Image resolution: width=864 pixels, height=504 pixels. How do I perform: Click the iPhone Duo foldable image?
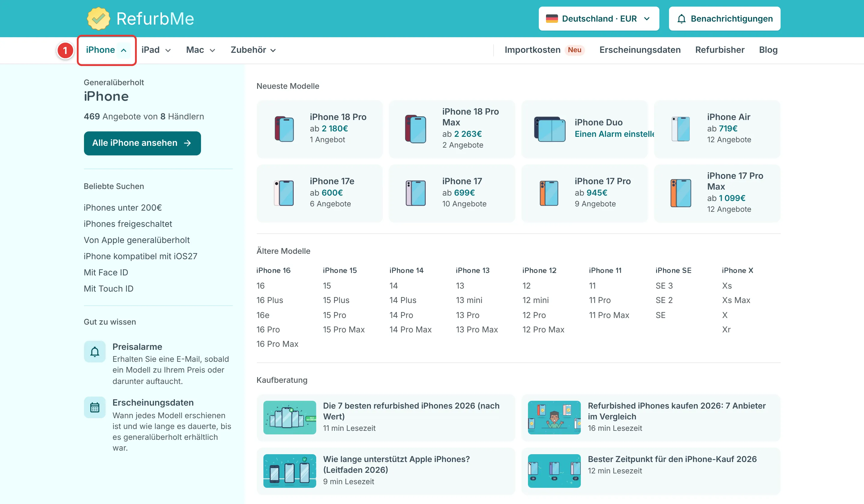tap(550, 129)
